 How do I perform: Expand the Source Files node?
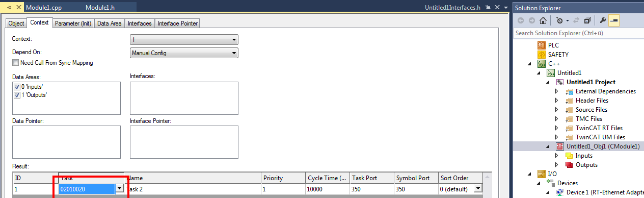[557, 110]
